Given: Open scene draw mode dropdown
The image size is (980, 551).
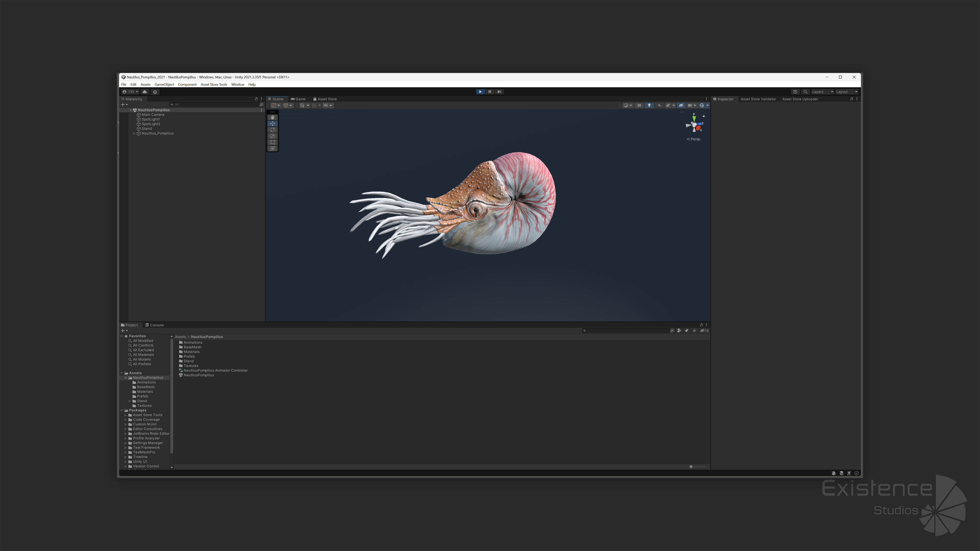Looking at the screenshot, I should (x=628, y=105).
